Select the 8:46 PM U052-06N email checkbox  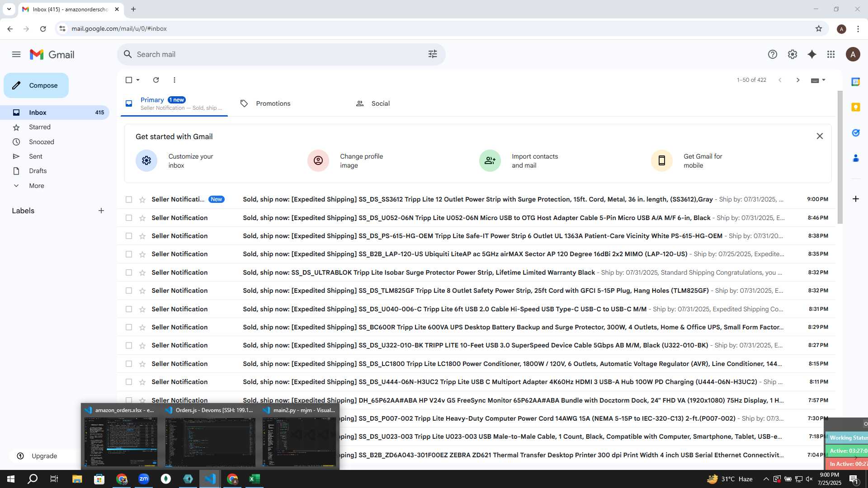[129, 218]
